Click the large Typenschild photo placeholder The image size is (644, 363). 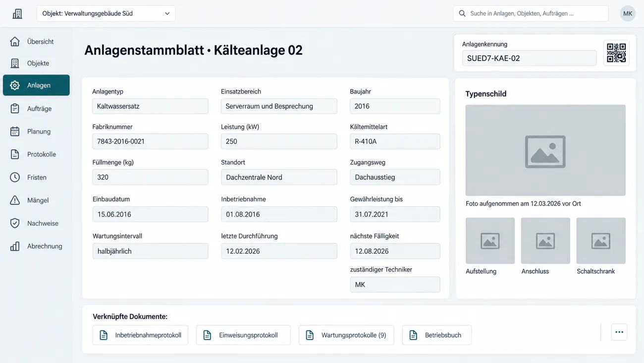(545, 150)
